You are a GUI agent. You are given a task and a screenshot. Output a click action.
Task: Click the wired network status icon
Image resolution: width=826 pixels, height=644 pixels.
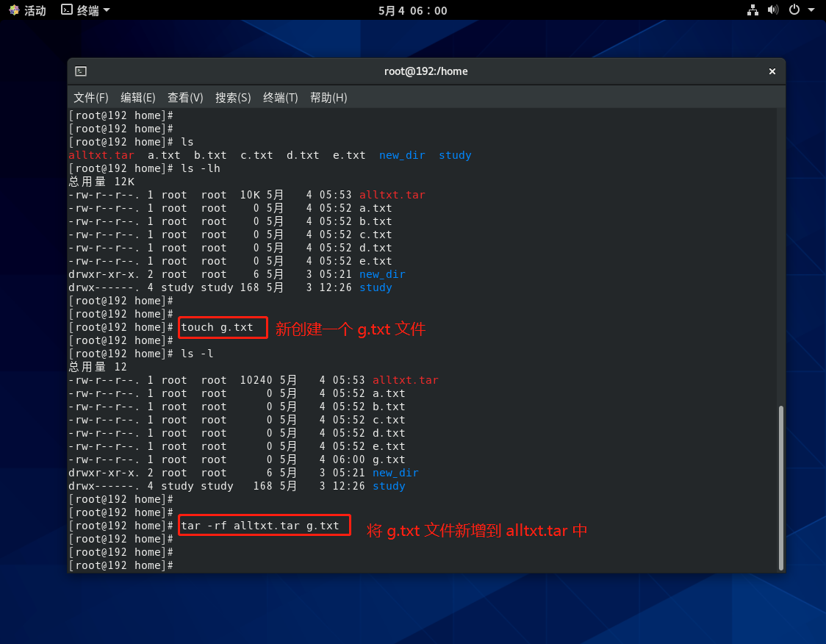(x=752, y=10)
